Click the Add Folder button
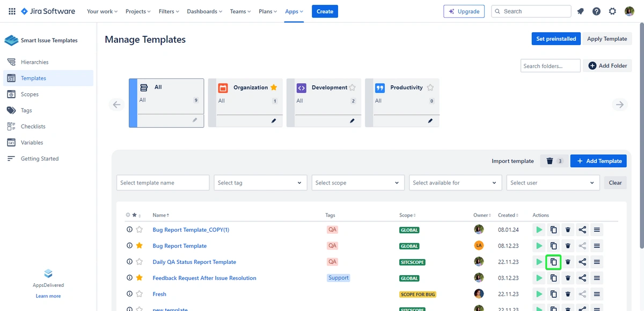Screen dimensions: 644x311 [x=607, y=66]
